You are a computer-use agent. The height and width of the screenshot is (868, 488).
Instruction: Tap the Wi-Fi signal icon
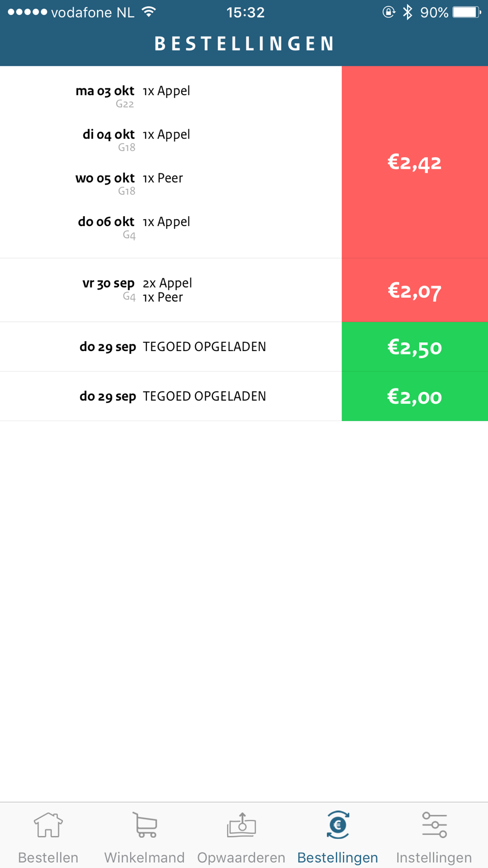(149, 12)
